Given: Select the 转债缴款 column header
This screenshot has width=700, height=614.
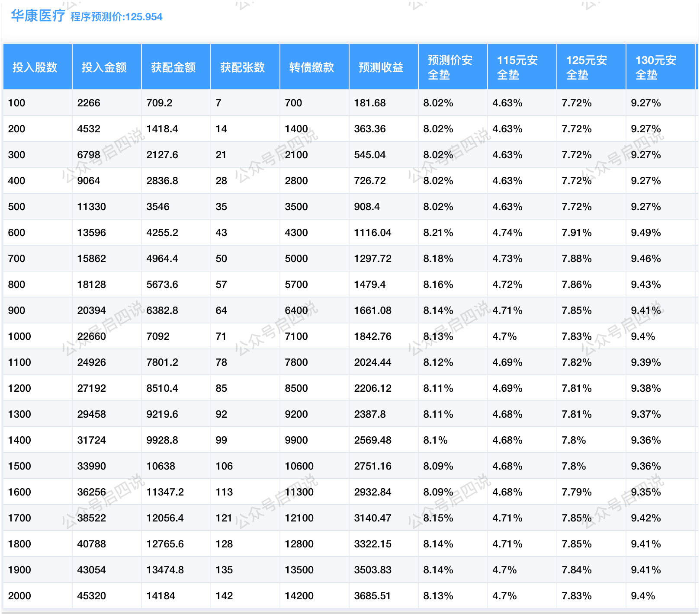Looking at the screenshot, I should 312,67.
